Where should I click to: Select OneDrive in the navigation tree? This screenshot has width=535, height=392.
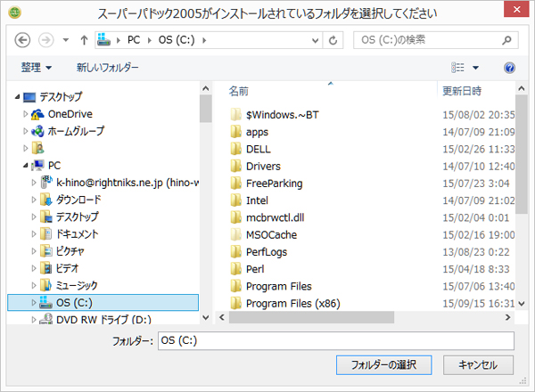[x=70, y=114]
